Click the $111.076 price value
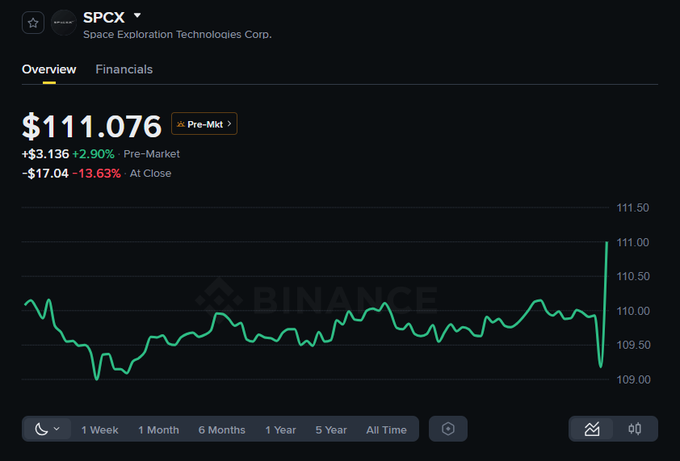680x461 pixels. 92,126
